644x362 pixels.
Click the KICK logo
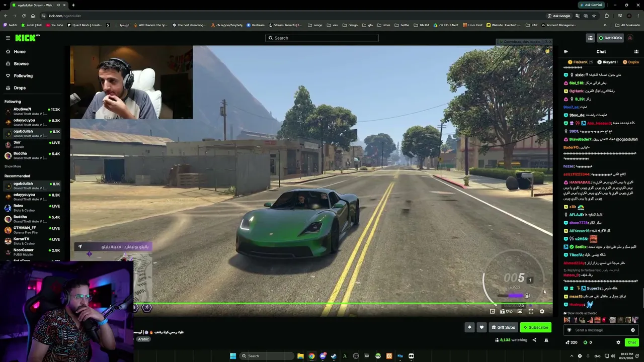pos(27,38)
